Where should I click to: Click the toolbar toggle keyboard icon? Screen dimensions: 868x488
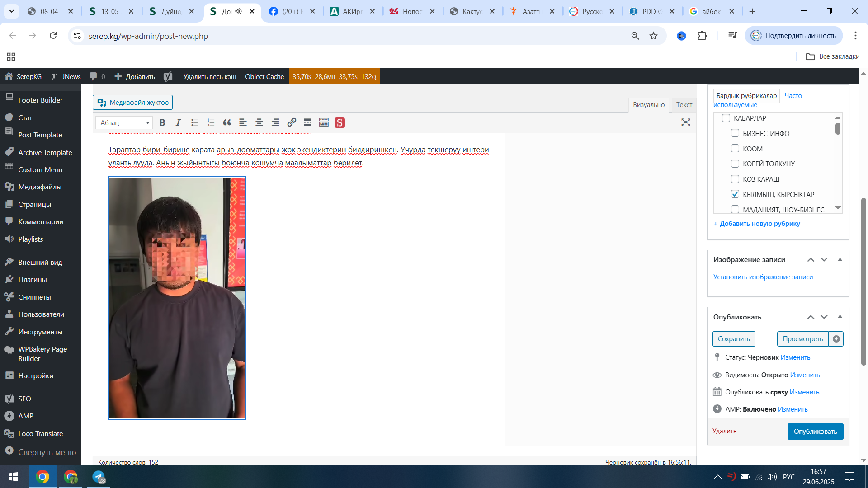pos(324,122)
